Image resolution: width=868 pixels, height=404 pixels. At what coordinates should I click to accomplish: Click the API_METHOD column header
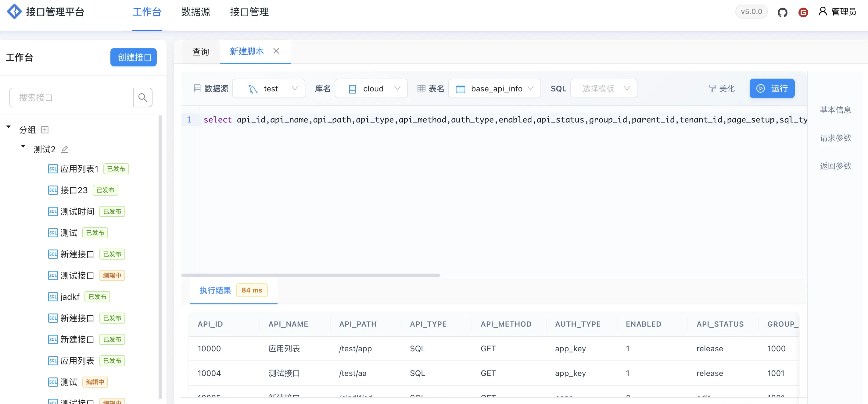click(506, 324)
